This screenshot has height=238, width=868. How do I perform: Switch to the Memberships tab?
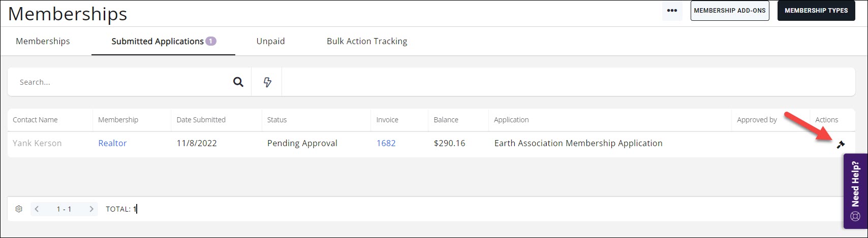pos(43,41)
